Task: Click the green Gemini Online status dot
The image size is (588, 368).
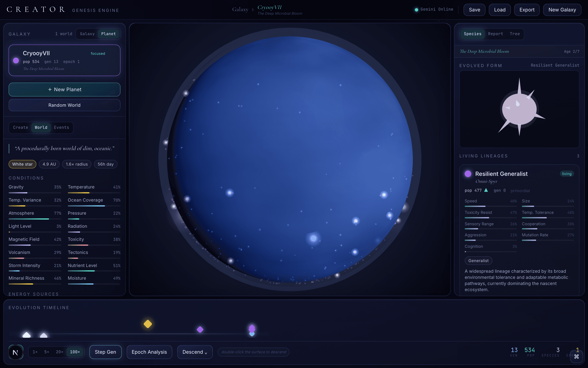Action: coord(416,10)
